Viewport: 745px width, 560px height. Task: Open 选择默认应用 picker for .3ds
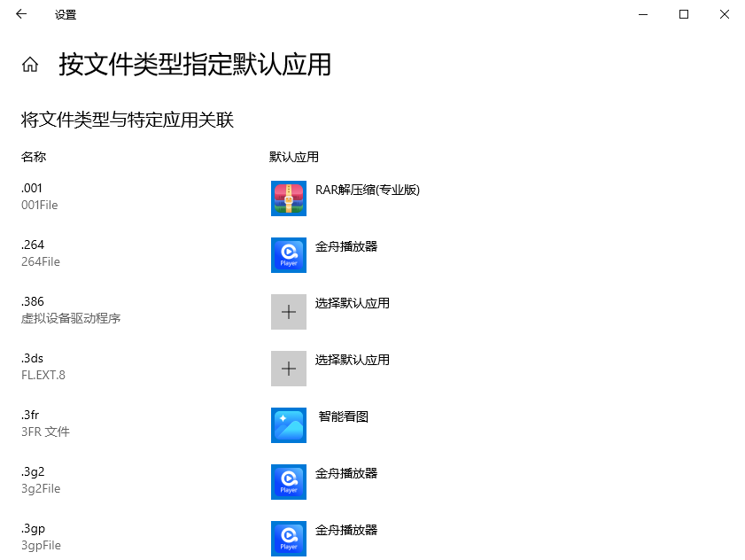point(352,360)
